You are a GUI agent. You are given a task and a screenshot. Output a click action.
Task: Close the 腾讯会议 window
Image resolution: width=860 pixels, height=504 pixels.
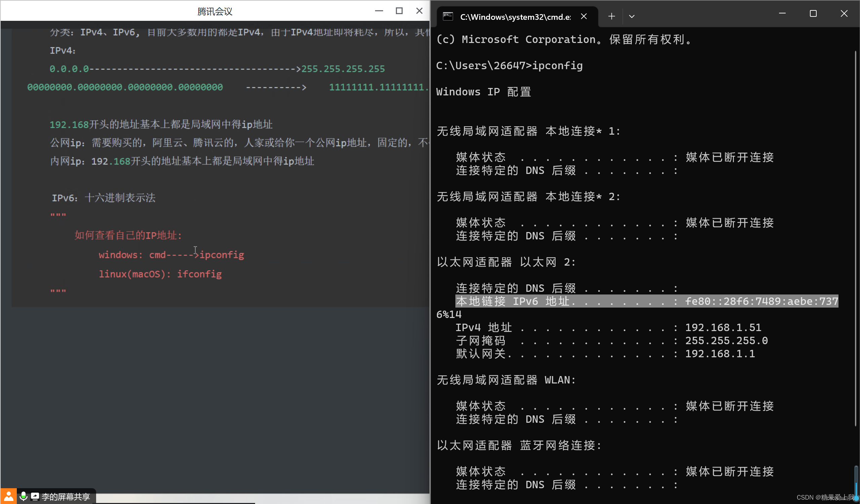click(419, 11)
